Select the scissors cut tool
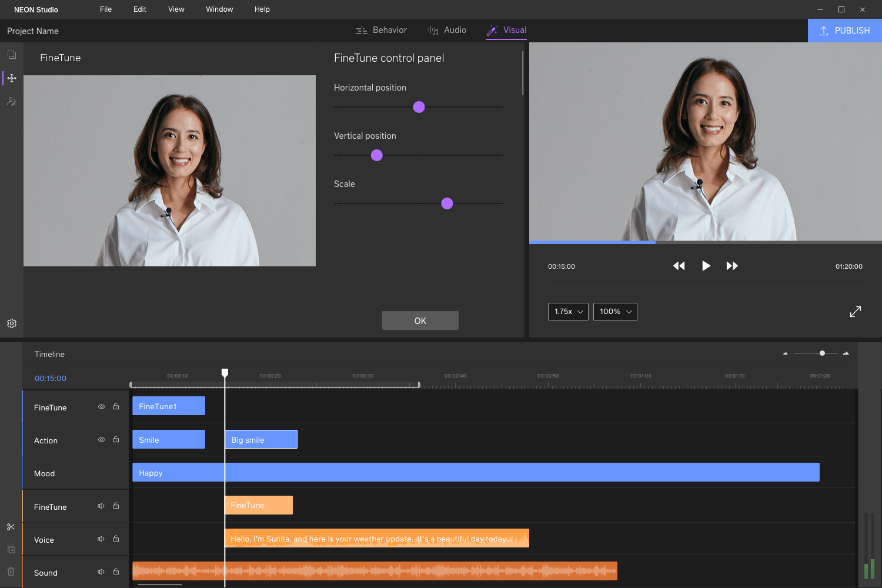Screen dimensions: 882x588 [x=11, y=527]
